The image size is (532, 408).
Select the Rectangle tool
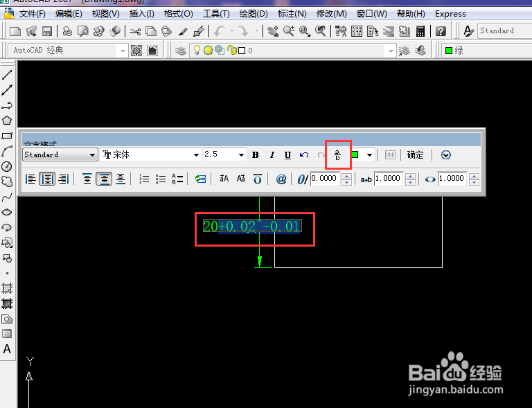point(7,136)
